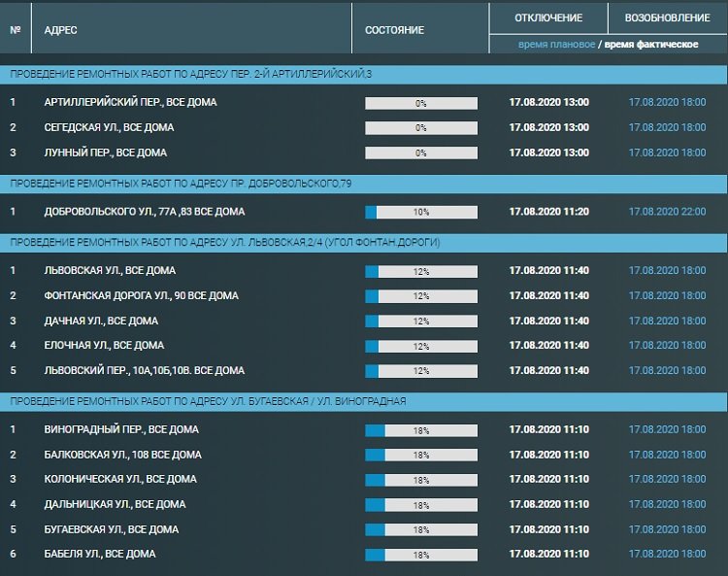Click the 18% progress bar for Бугаевская ул.
This screenshot has height=576, width=728.
[421, 529]
